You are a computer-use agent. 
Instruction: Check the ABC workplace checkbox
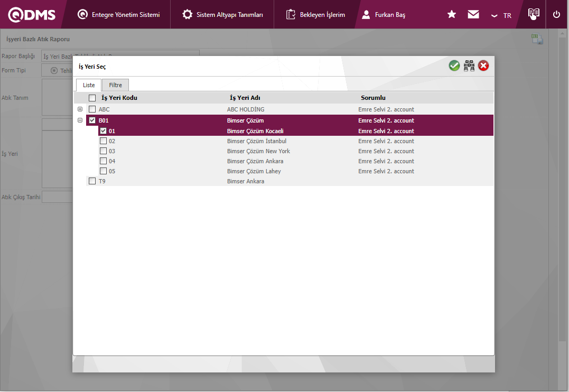click(92, 109)
